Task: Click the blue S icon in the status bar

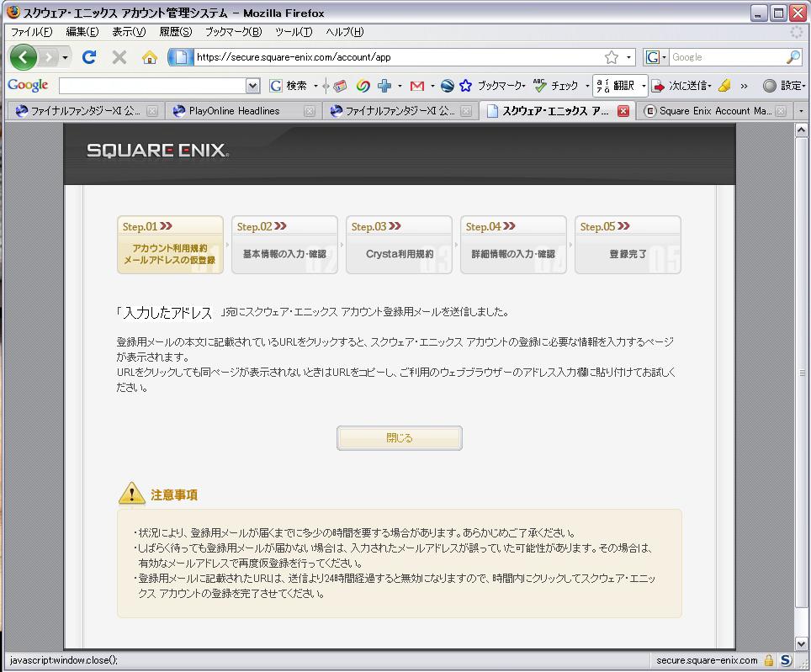Action: tap(786, 660)
